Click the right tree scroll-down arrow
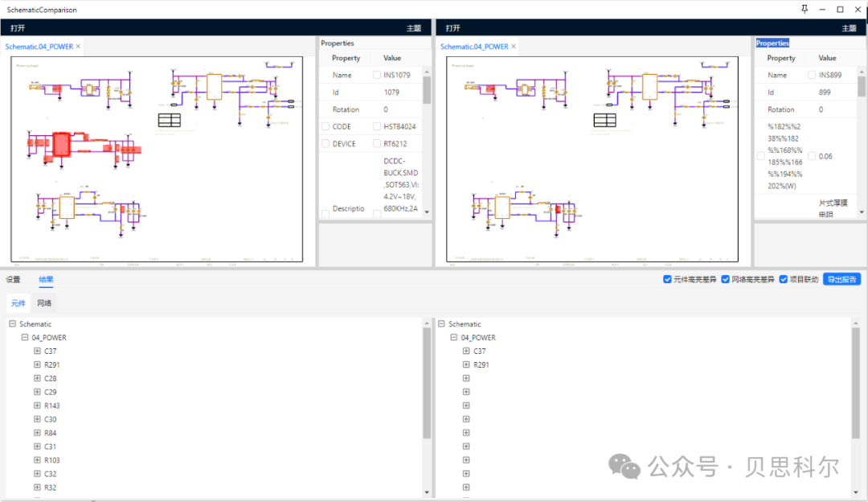This screenshot has height=502, width=868. pos(856,492)
